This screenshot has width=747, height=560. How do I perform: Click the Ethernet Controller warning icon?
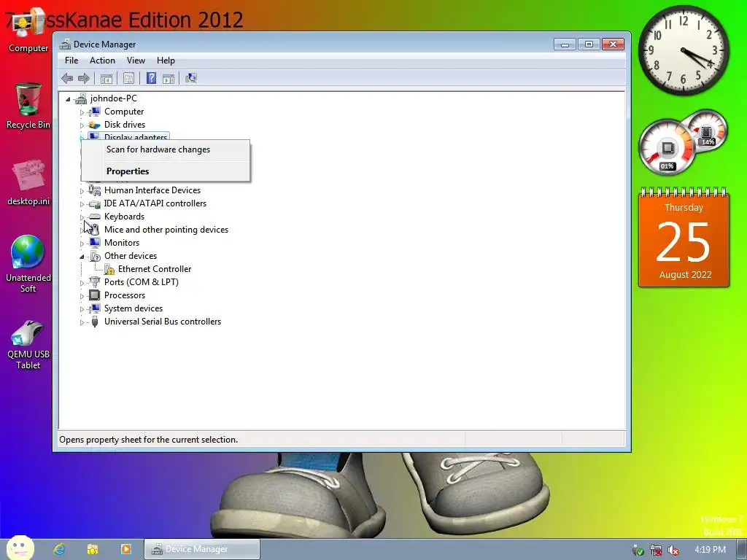[109, 270]
